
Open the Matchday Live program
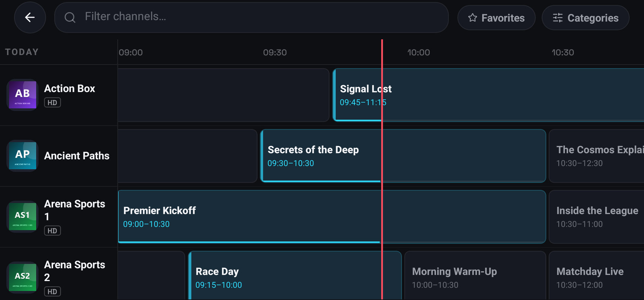597,276
